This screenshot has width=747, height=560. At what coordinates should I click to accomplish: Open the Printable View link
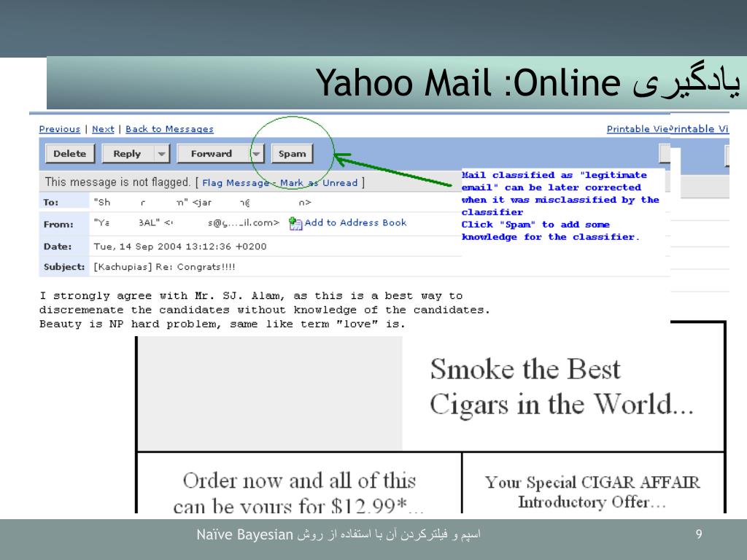tap(638, 129)
